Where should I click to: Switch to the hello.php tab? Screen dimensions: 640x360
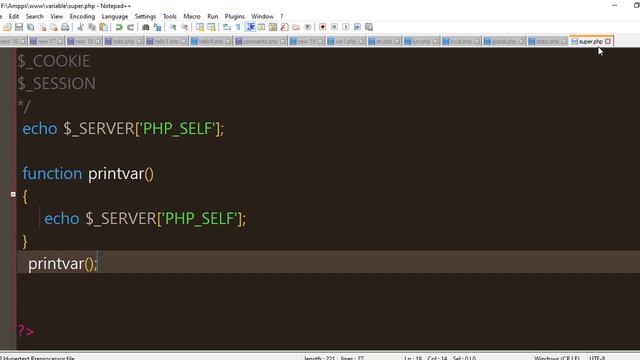tap(123, 42)
